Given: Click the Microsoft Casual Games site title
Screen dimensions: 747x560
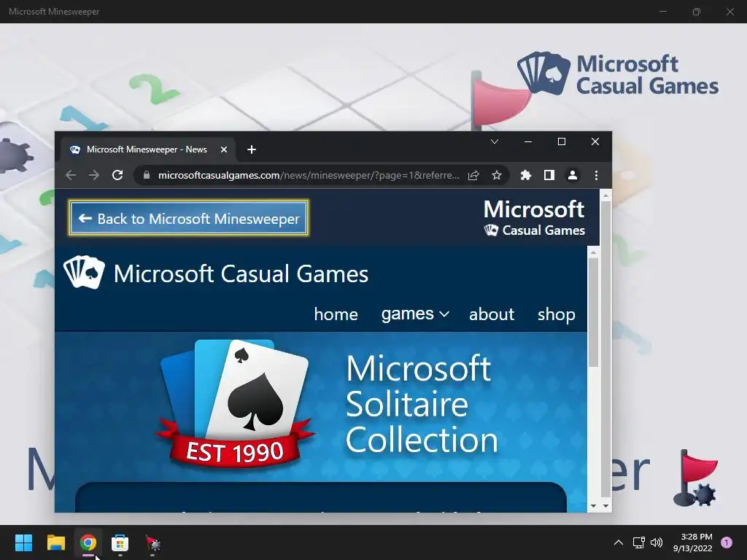Looking at the screenshot, I should pyautogui.click(x=241, y=274).
